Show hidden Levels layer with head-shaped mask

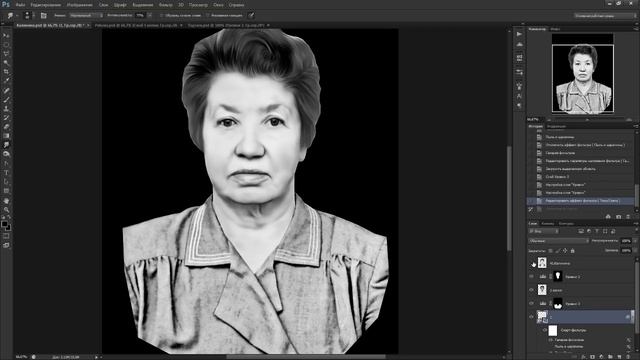532,277
